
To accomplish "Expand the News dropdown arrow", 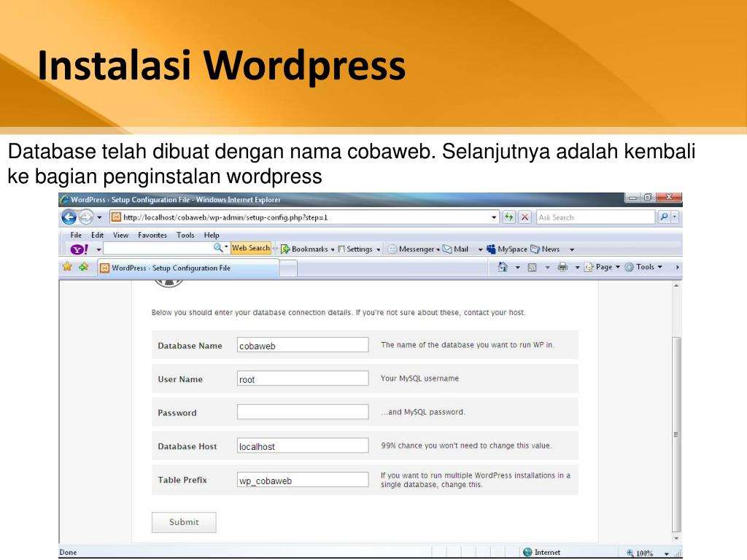I will tap(572, 249).
